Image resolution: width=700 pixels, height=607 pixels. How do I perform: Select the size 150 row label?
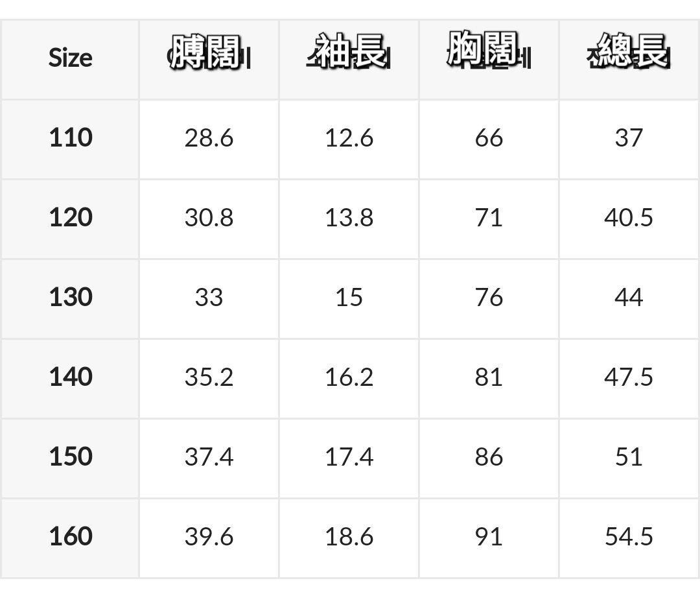[x=71, y=456]
